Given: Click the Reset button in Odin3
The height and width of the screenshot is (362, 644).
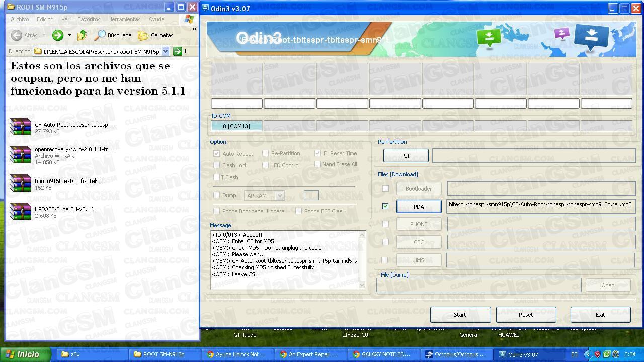Looking at the screenshot, I should tap(526, 315).
